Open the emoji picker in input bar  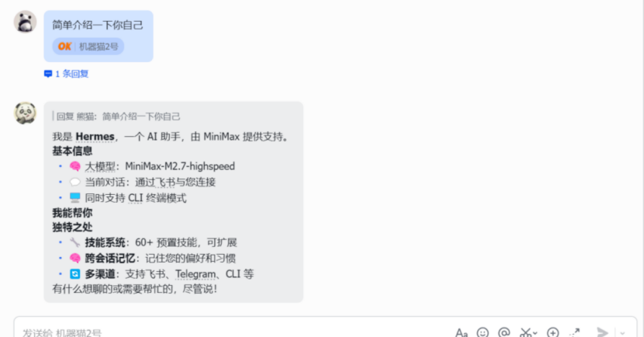click(483, 332)
